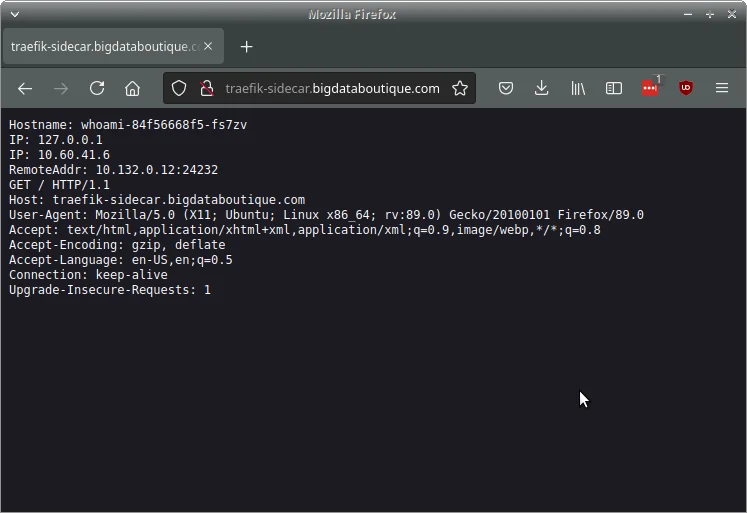Click the IP 127.0.0.1 line
The width and height of the screenshot is (747, 513).
(56, 140)
